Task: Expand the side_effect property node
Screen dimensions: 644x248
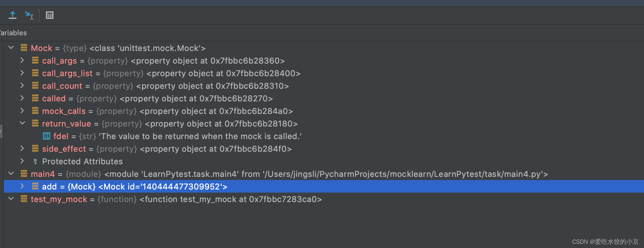Action: coord(22,148)
